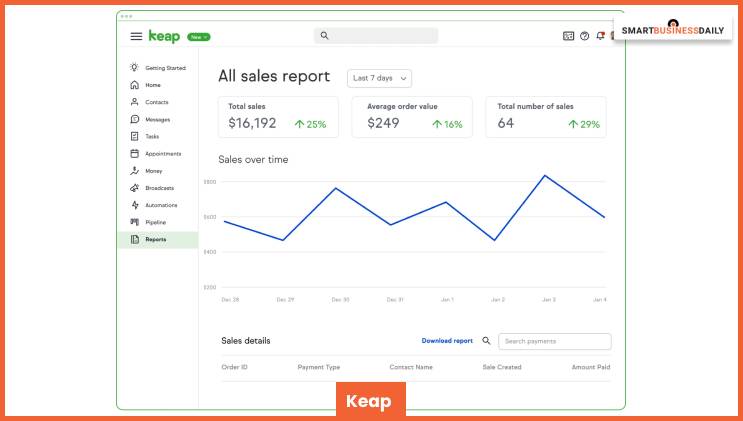Screen dimensions: 743x421
Task: Open the notifications bell icon
Action: [x=600, y=36]
